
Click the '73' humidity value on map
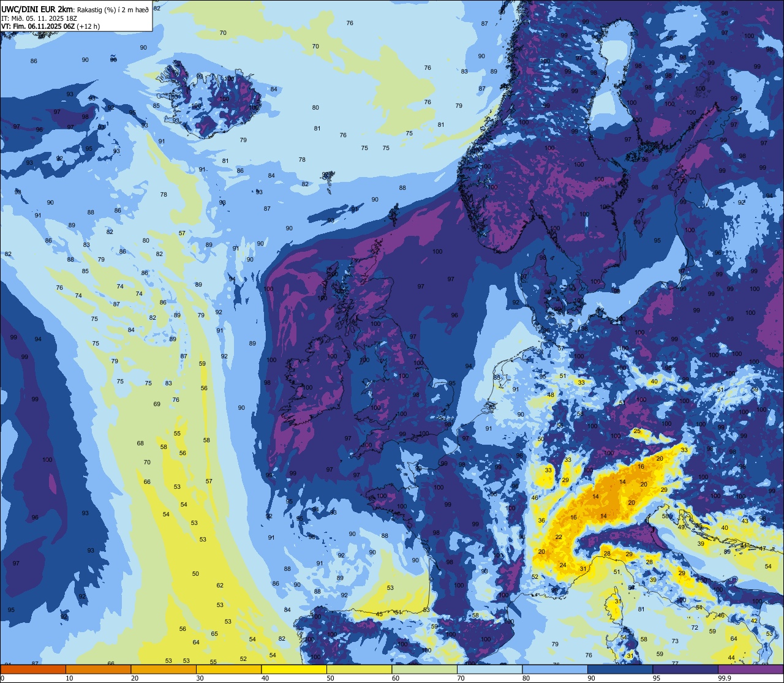(x=675, y=641)
